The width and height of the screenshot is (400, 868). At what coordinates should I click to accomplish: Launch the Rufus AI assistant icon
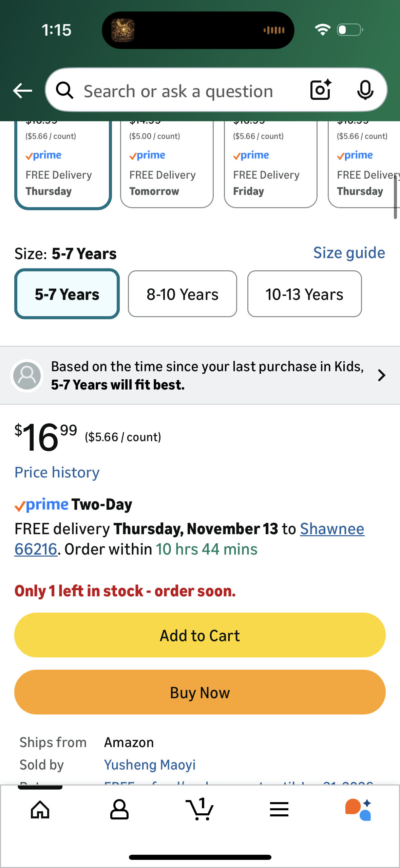[358, 810]
